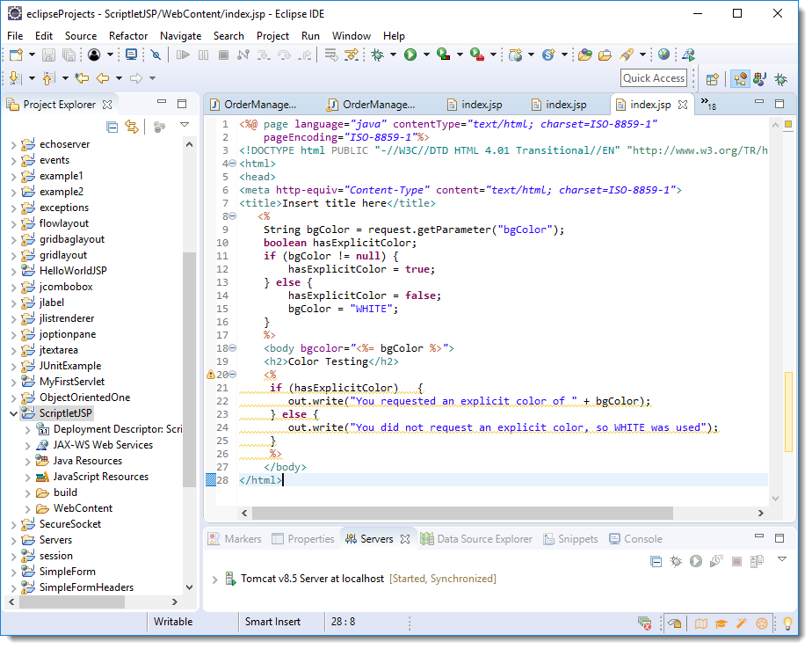
Task: Open the New wizard dropdown arrow
Action: [x=32, y=55]
